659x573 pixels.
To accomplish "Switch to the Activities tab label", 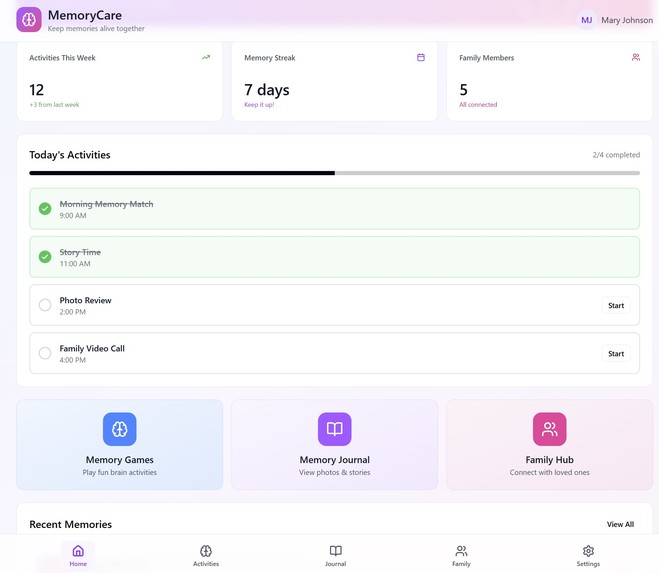I will click(206, 564).
